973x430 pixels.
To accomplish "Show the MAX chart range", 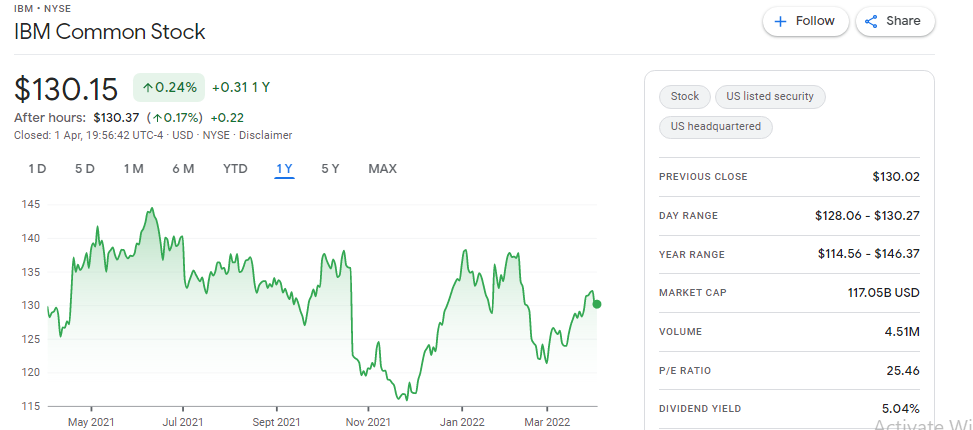I will (382, 169).
